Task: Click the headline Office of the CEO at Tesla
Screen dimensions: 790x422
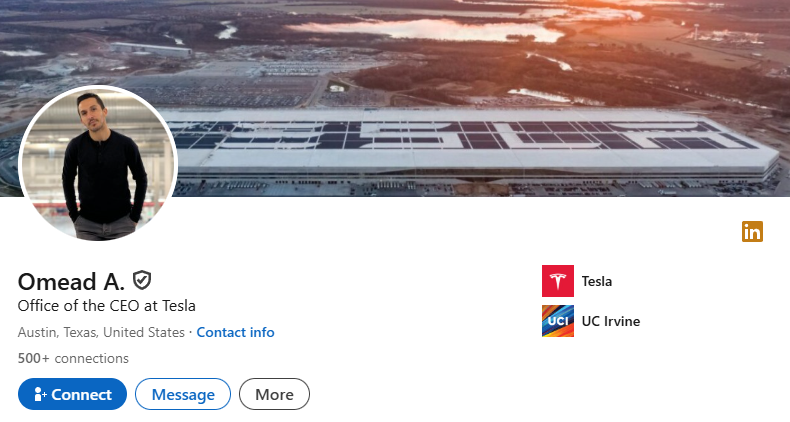Action: pos(107,306)
